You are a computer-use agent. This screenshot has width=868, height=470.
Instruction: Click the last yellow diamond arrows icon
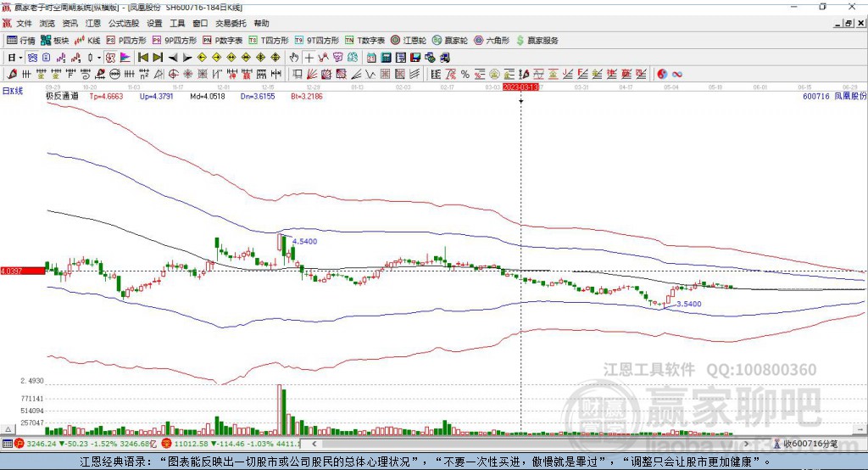(x=275, y=58)
